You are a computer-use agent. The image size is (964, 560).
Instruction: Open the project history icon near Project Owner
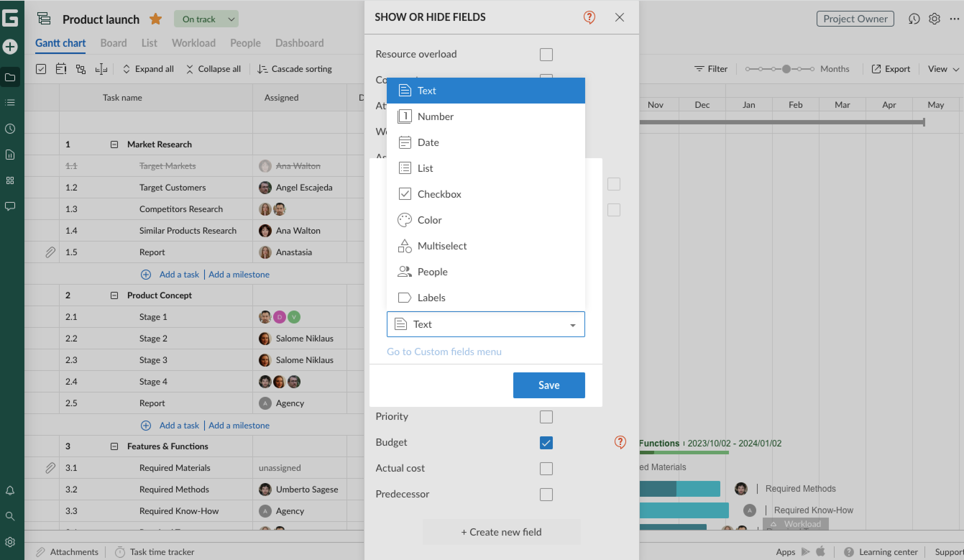tap(914, 18)
